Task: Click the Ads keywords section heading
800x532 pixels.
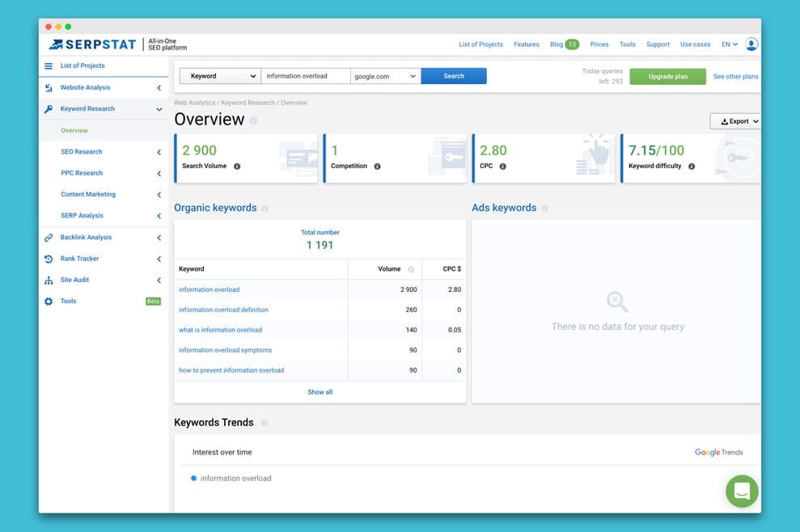Action: coord(504,208)
